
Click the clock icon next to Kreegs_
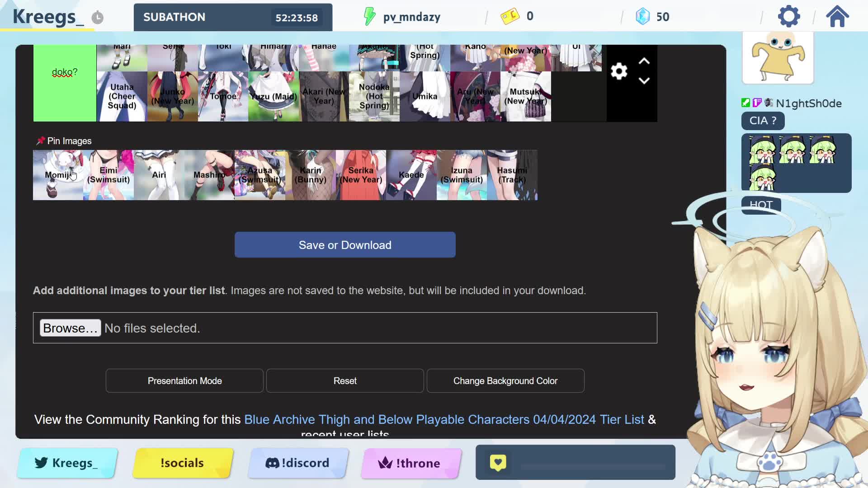tap(98, 18)
